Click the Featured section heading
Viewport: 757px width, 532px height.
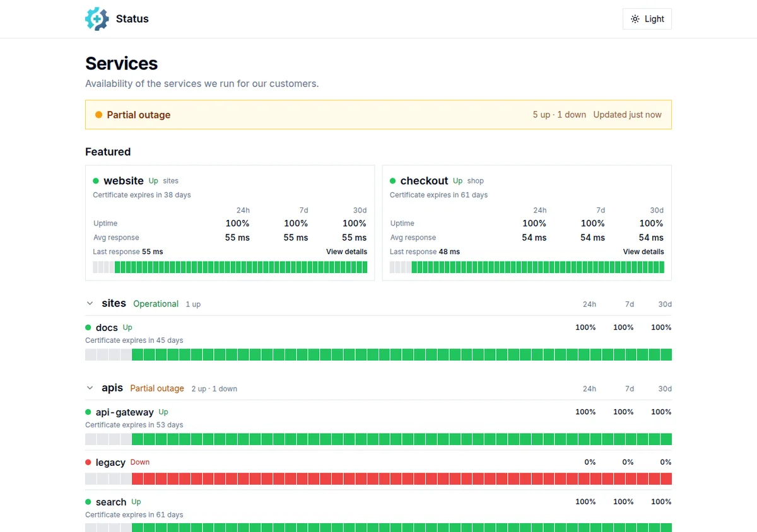pyautogui.click(x=108, y=152)
